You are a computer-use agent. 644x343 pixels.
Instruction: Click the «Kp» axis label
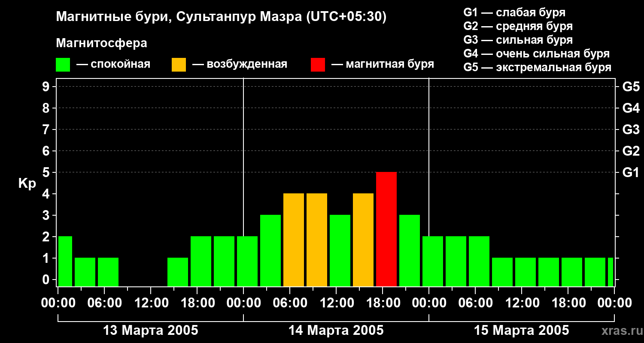coord(27,184)
